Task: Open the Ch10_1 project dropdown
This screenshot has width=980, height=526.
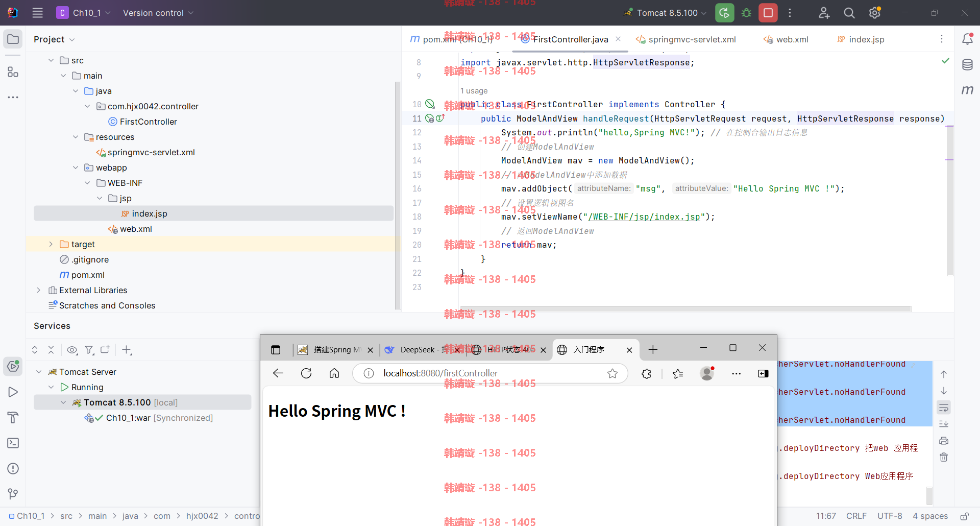Action: 84,13
